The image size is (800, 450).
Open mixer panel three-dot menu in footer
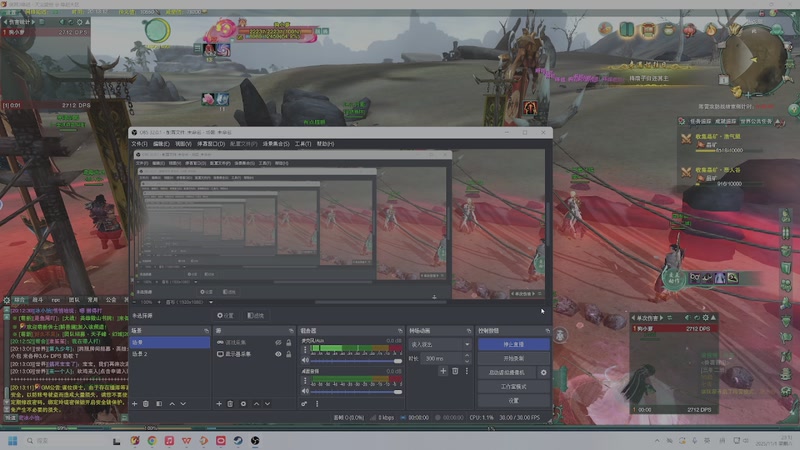point(317,404)
